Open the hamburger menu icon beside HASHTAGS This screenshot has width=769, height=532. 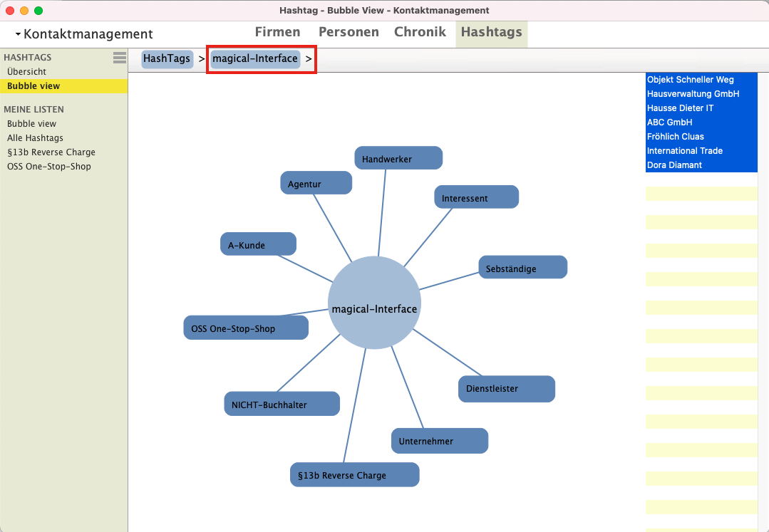click(x=119, y=58)
